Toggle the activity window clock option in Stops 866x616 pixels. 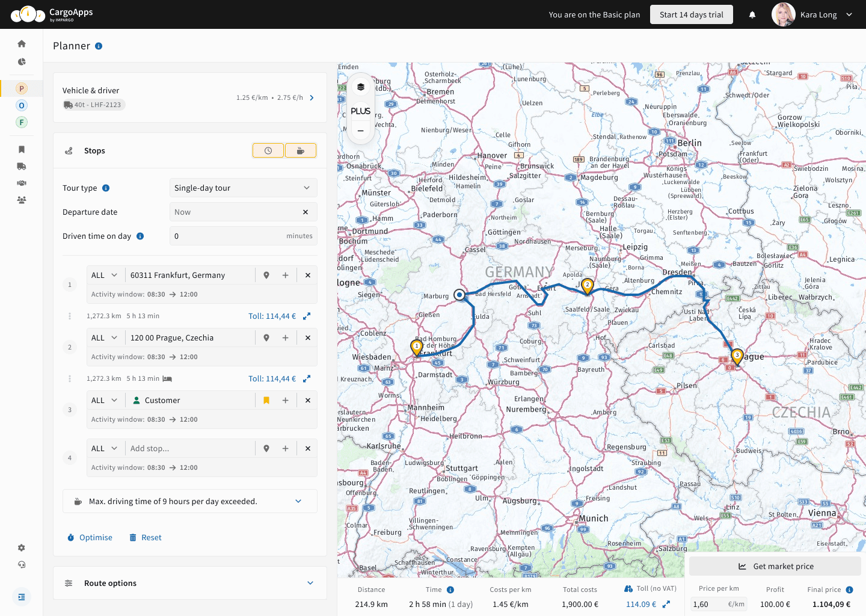click(268, 150)
